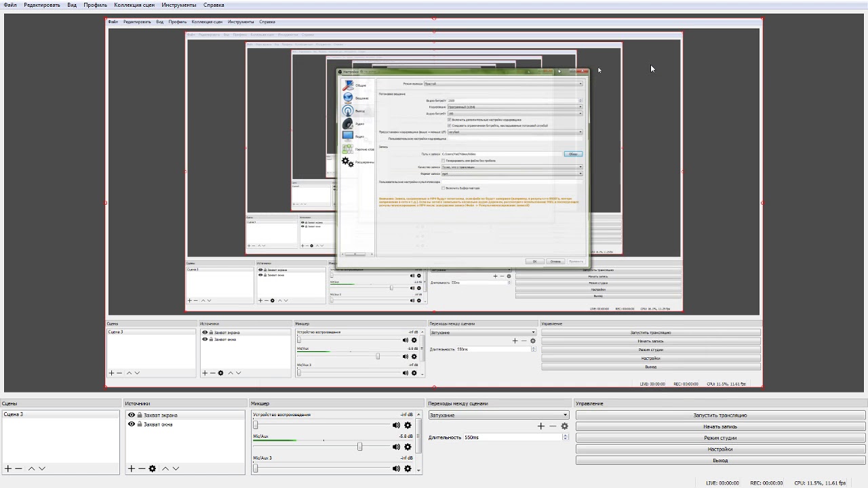Click the REC: 00:00:00 status text
The image size is (868, 488).
pos(766,483)
